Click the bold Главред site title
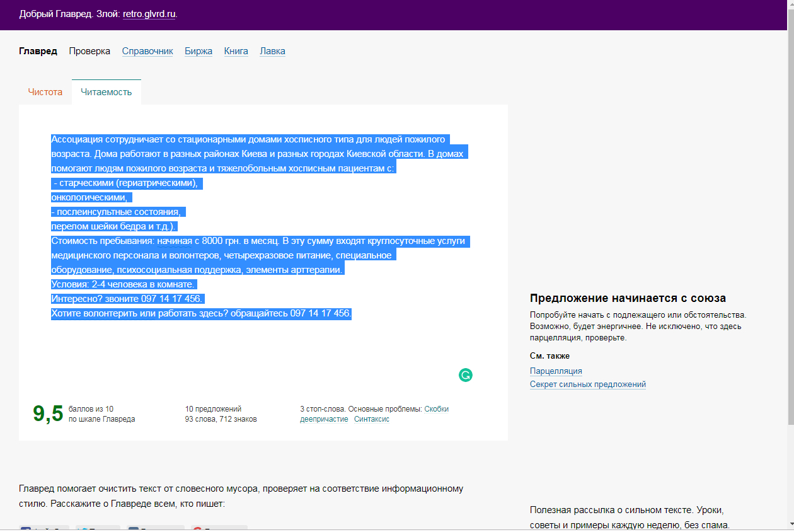Viewport: 794px width, 532px height. click(38, 51)
